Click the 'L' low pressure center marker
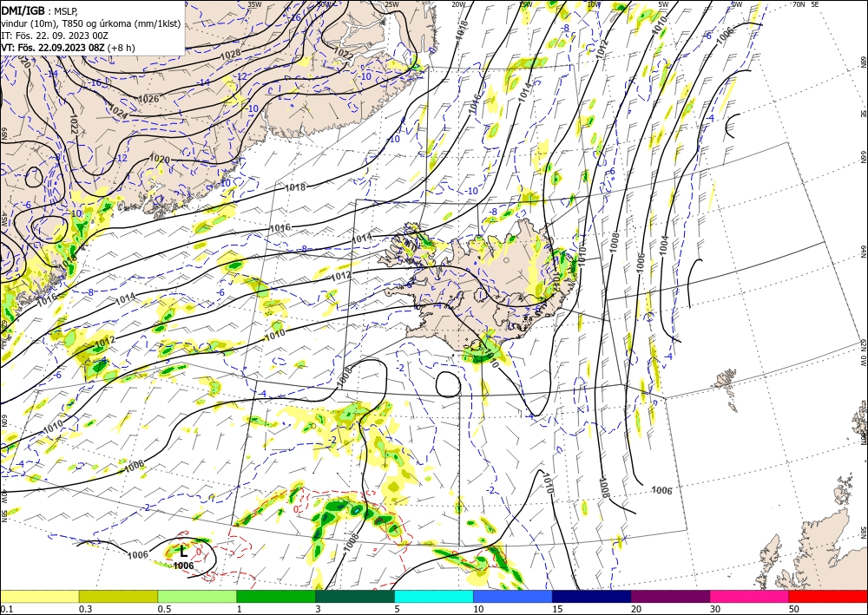The height and width of the screenshot is (615, 868). point(184,551)
